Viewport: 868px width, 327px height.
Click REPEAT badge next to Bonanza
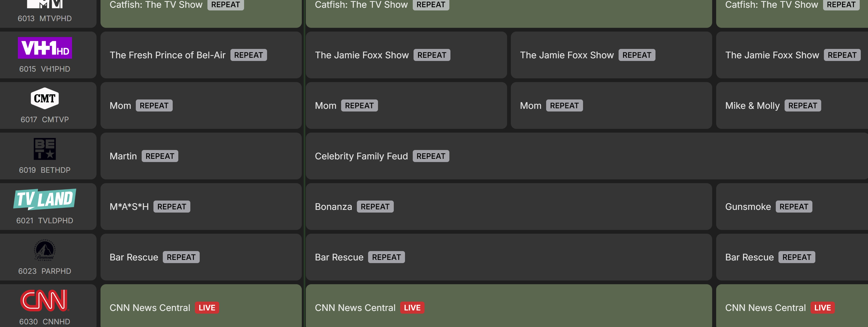tap(375, 207)
